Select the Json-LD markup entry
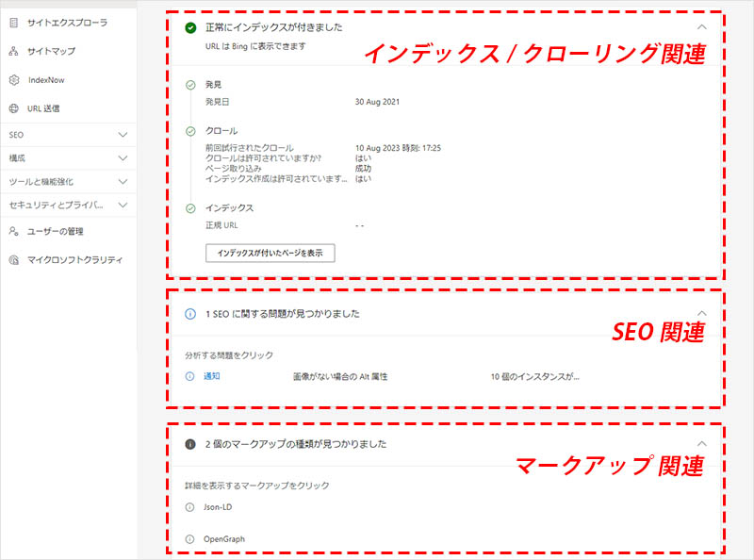754x560 pixels. (x=218, y=507)
